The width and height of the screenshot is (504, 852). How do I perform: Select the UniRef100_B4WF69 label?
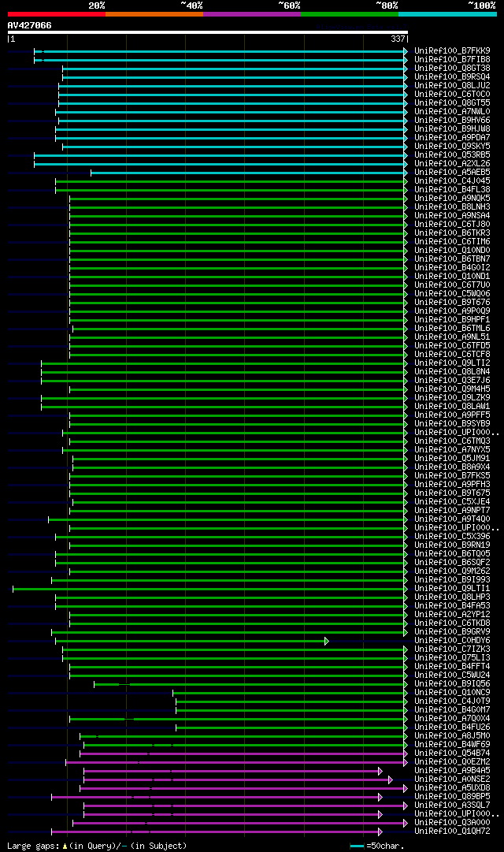(452, 745)
